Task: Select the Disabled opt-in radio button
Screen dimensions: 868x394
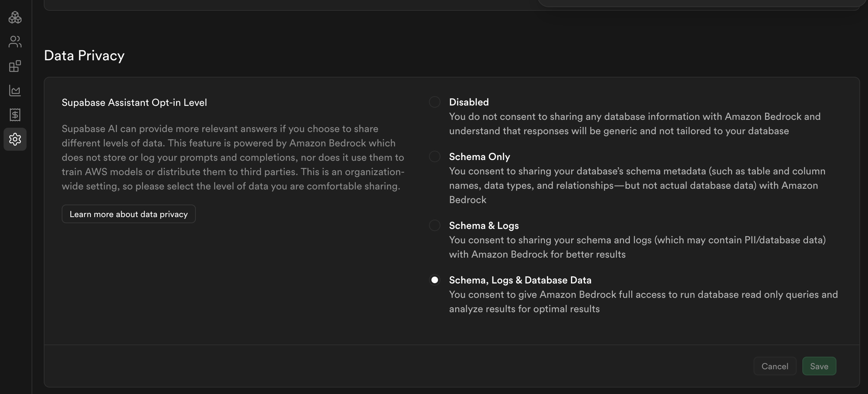Action: tap(435, 102)
